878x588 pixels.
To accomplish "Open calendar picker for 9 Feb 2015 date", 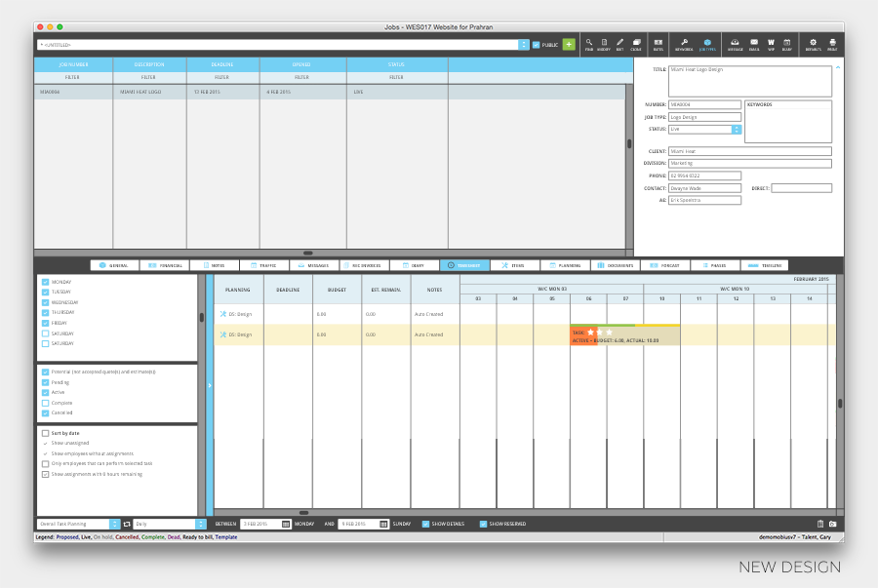I will click(383, 525).
